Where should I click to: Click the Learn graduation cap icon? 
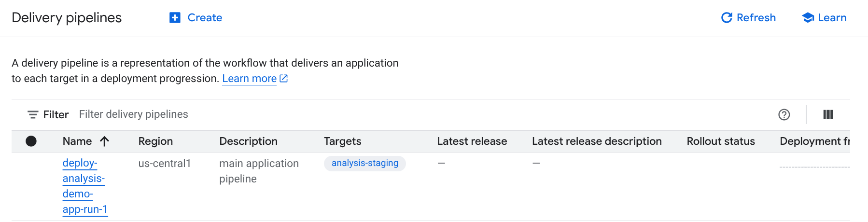pos(808,18)
